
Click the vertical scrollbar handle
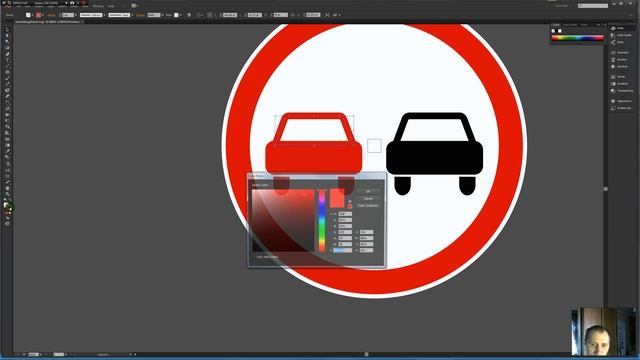coord(606,189)
